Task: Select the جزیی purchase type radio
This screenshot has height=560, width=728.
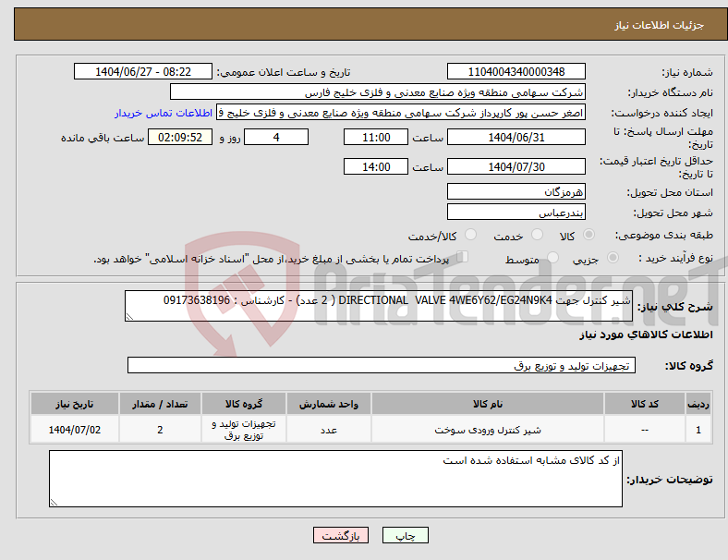Action: click(613, 257)
